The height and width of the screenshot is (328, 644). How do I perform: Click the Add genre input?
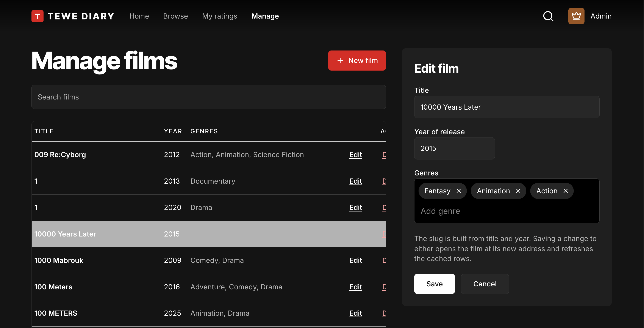click(x=507, y=211)
